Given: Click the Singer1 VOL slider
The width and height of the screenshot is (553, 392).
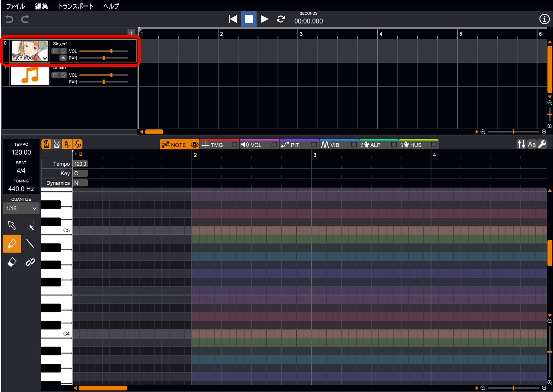Looking at the screenshot, I should (x=111, y=51).
